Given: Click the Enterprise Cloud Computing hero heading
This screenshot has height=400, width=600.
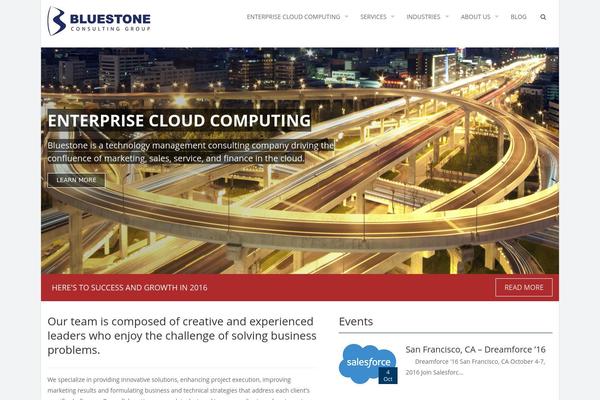Looking at the screenshot, I should 179,121.
